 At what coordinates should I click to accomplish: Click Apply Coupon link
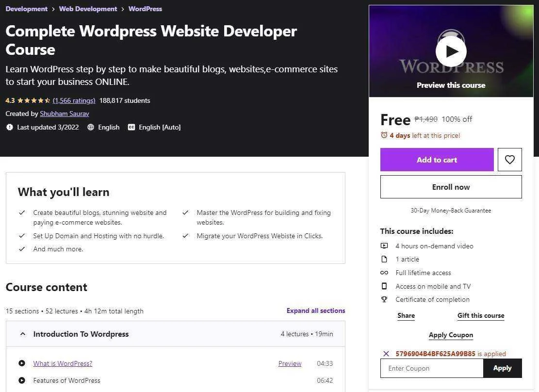pyautogui.click(x=451, y=335)
